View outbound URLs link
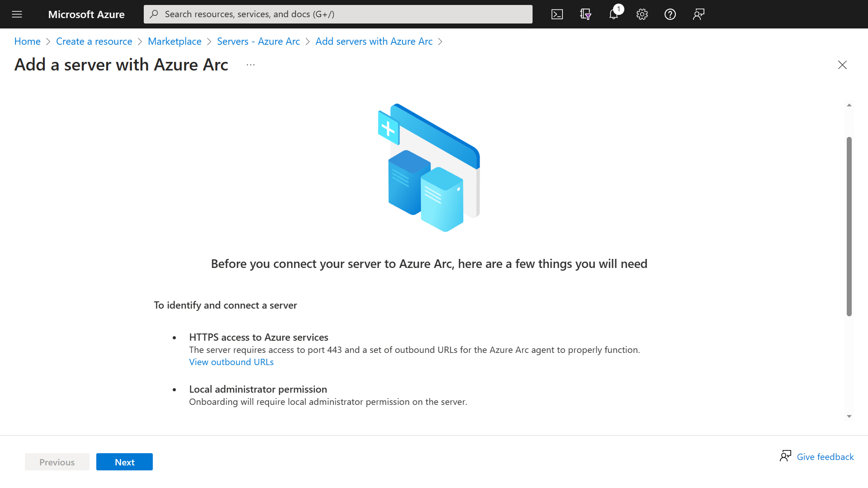Viewport: 868px width, 488px height. pyautogui.click(x=231, y=361)
